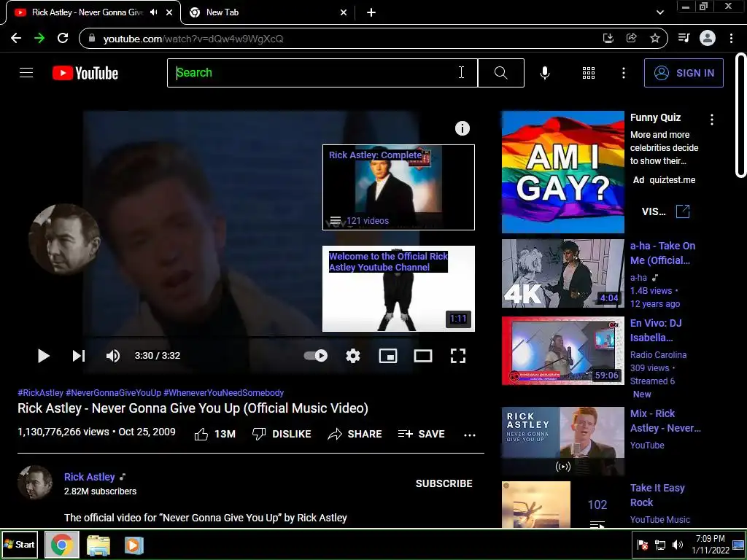
Task: Click the share page icon in address bar
Action: click(x=632, y=38)
